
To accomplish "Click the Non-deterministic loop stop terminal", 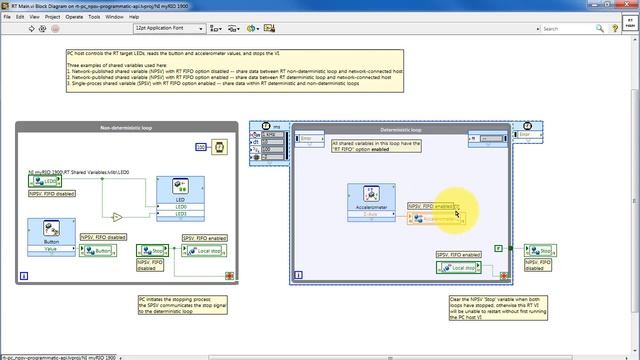I will 229,276.
